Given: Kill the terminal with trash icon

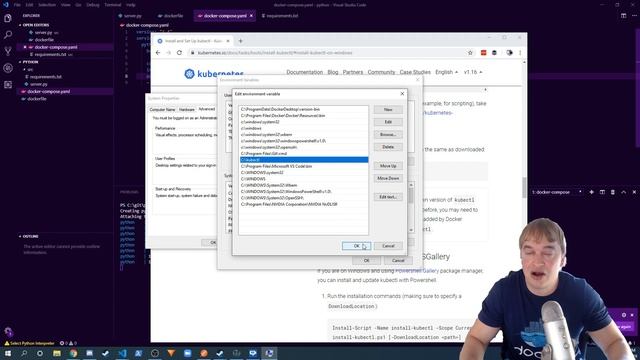Looking at the screenshot, I should (x=613, y=192).
